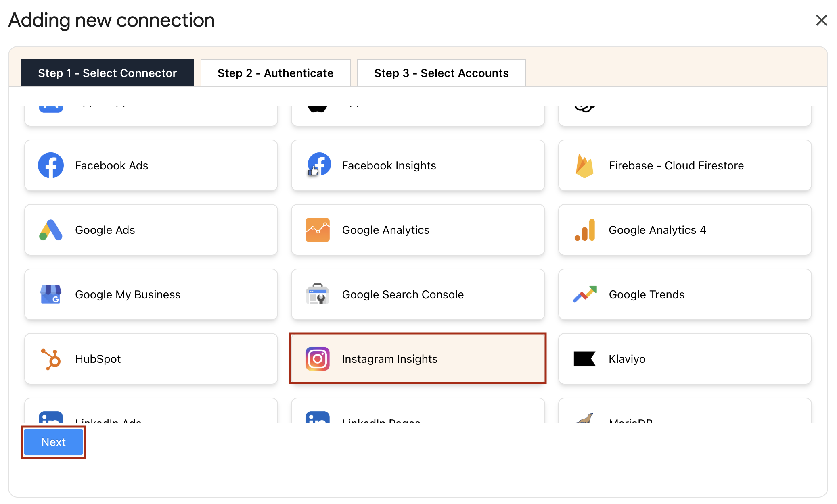Click the Google Analytics 4 bars icon
Viewport: 837px width, 504px height.
[585, 230]
